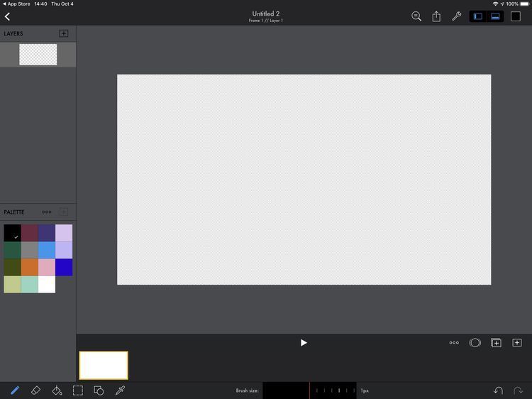Choose the Paint Bucket fill tool
Viewport: 532px width, 399px height.
pyautogui.click(x=57, y=390)
